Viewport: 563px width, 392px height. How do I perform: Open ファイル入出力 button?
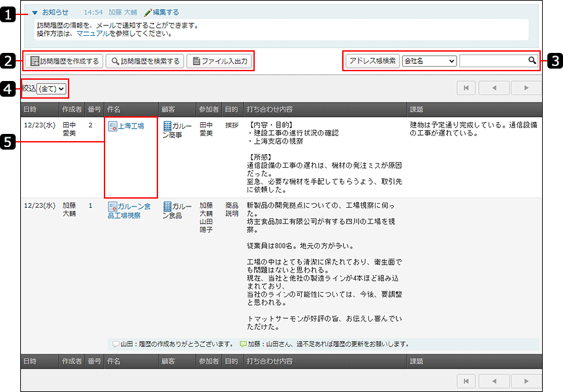pyautogui.click(x=219, y=61)
